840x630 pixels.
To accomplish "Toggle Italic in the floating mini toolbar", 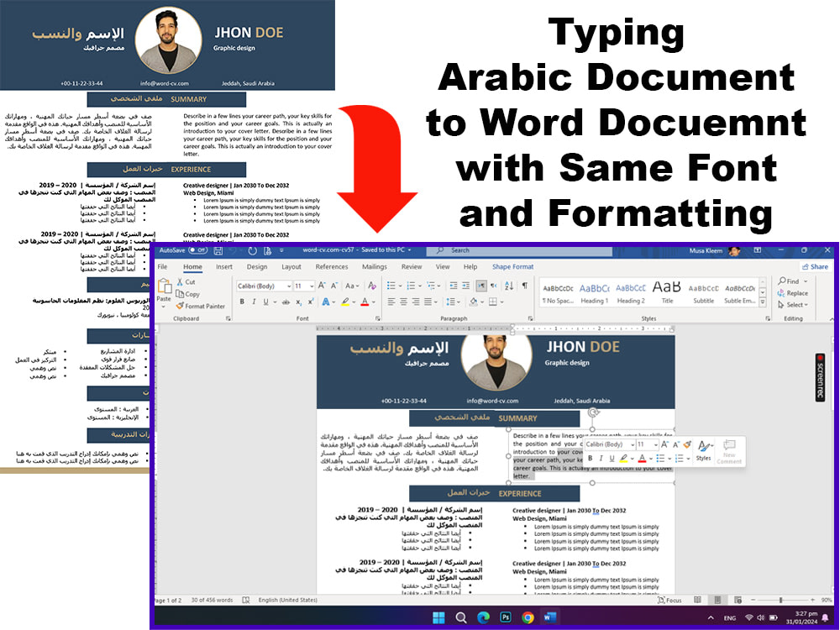I will [601, 459].
